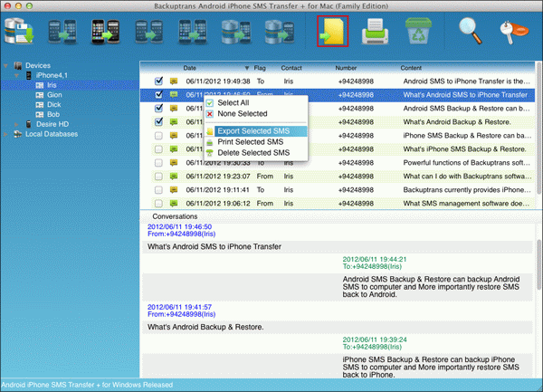Viewport: 543px width, 392px height.
Task: Click the black iPhone transfer toolbar icon
Action: (x=106, y=31)
